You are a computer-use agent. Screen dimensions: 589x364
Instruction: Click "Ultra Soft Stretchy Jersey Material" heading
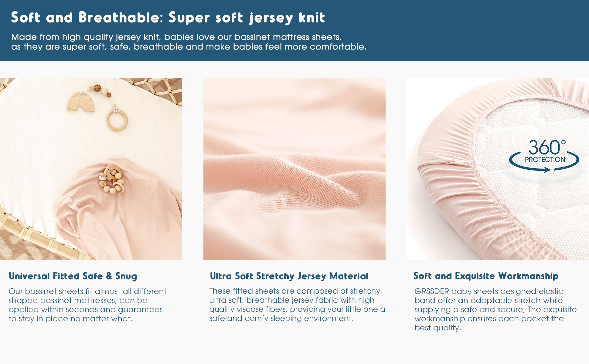[x=289, y=276]
